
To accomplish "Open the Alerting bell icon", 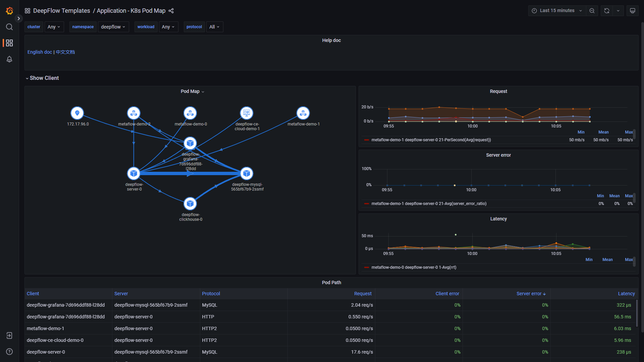I will pyautogui.click(x=9, y=59).
